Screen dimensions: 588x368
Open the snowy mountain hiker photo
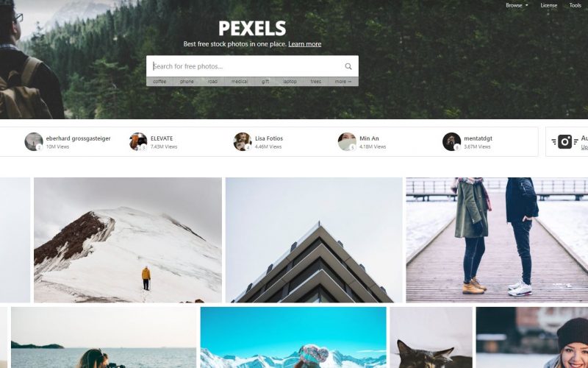point(127,240)
